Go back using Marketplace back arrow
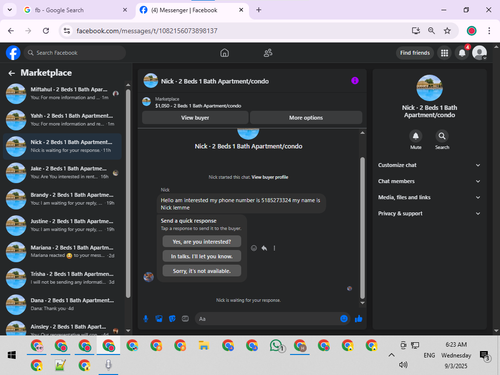Image resolution: width=500 pixels, height=375 pixels. tap(12, 73)
